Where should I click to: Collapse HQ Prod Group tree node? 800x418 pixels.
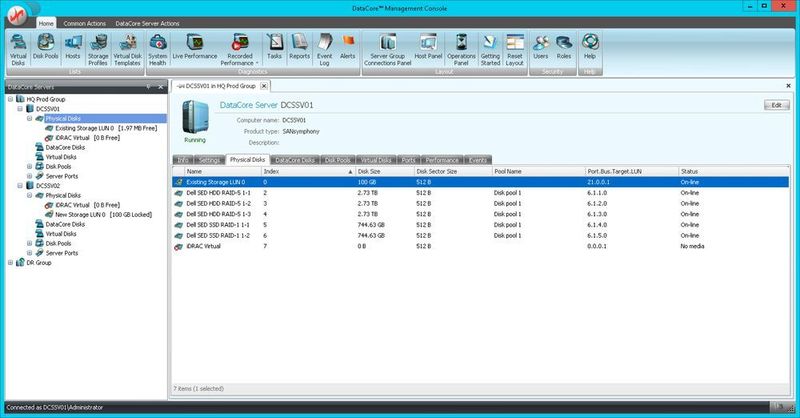tap(11, 99)
